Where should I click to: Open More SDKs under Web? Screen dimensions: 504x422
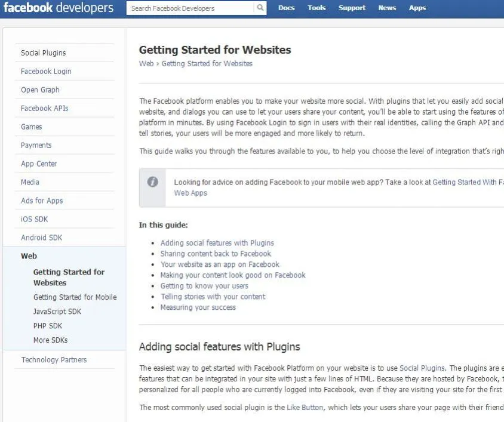(x=51, y=340)
